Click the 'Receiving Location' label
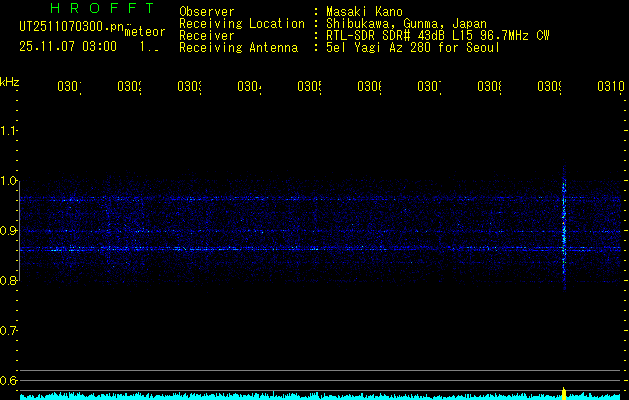The image size is (629, 400). [x=242, y=24]
